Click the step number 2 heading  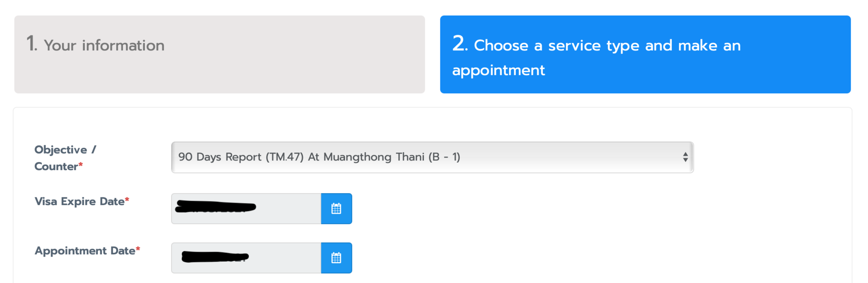pyautogui.click(x=459, y=44)
